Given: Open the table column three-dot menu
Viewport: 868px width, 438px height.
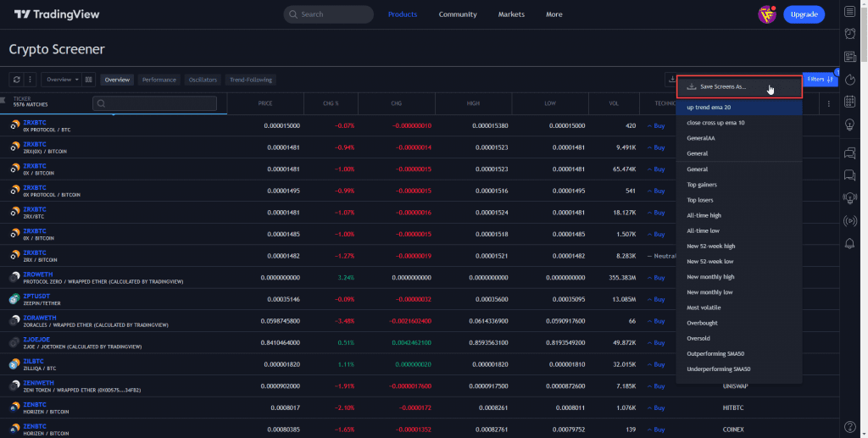Looking at the screenshot, I should (x=829, y=104).
